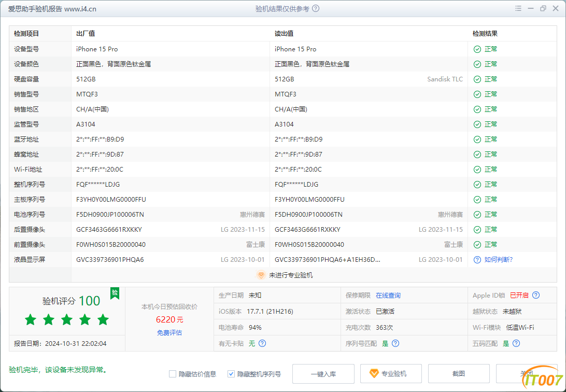Click the Sandisk TLC label
The image size is (566, 392).
pos(445,79)
